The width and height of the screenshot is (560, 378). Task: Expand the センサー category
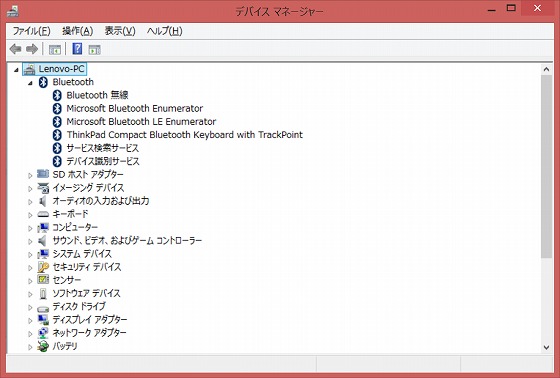30,281
